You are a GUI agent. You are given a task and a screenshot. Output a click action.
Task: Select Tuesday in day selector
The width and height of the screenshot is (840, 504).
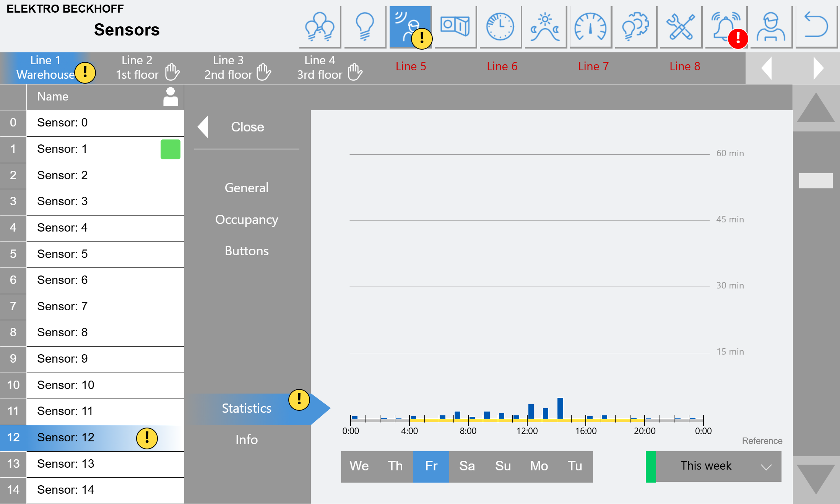[x=575, y=467]
